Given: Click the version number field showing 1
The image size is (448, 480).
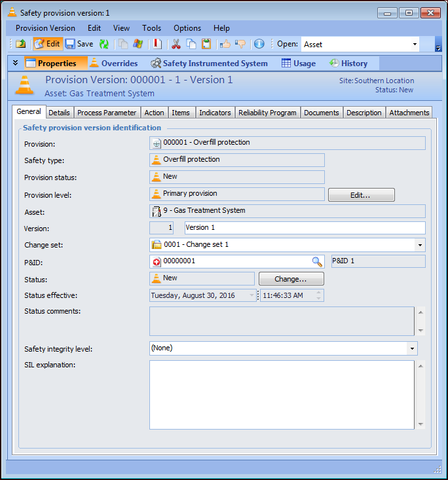Looking at the screenshot, I should [x=161, y=228].
